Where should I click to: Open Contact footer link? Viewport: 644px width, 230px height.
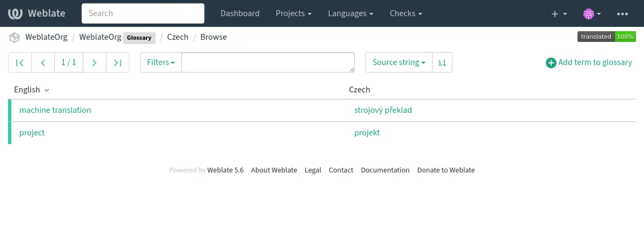341,170
